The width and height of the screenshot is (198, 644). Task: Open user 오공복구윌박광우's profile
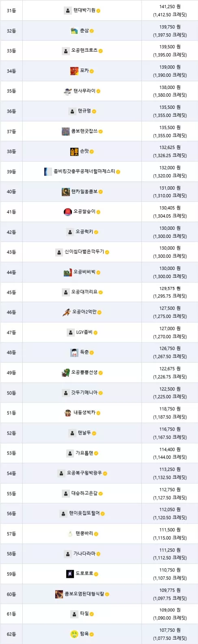(x=84, y=473)
